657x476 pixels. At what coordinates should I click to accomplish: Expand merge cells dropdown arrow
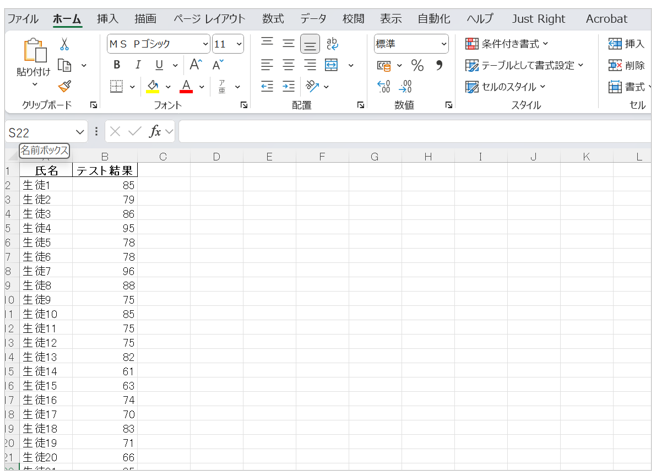(351, 65)
